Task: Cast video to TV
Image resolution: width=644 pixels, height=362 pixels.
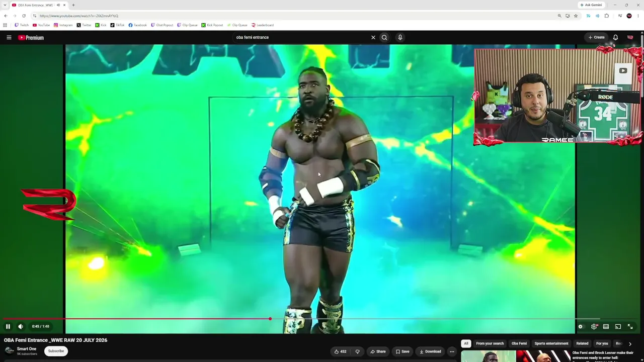Action: click(618, 326)
